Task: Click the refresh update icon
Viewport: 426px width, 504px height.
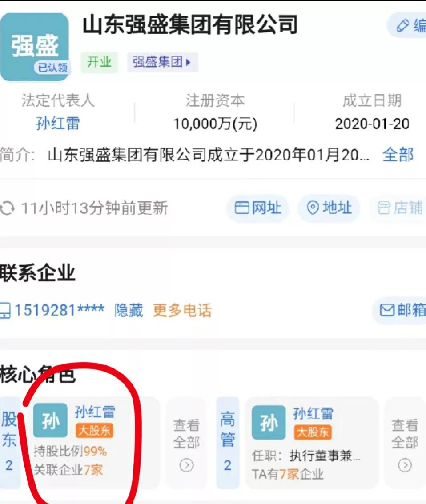Action: (7, 208)
